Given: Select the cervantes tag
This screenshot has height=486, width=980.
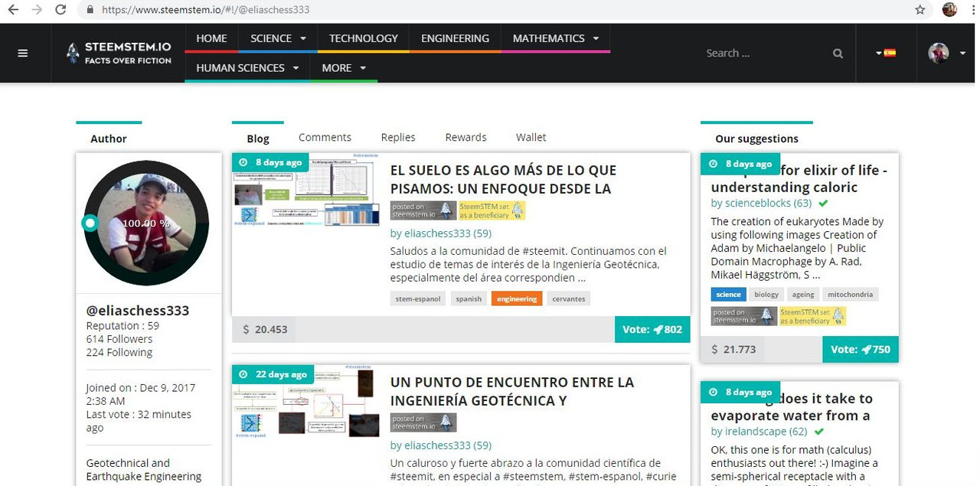Looking at the screenshot, I should 569,298.
